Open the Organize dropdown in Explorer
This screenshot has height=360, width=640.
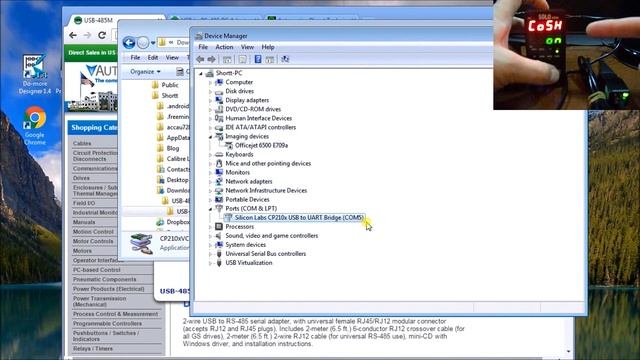(x=145, y=71)
